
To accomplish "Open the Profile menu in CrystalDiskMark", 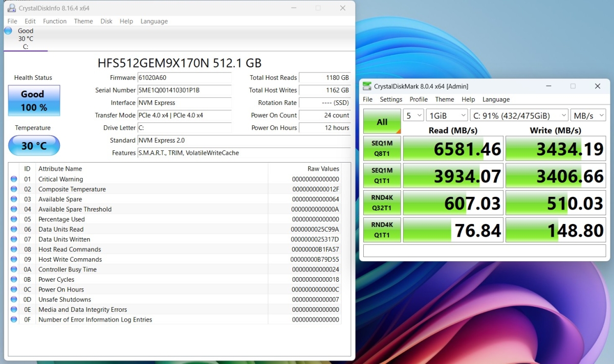I will [x=419, y=99].
